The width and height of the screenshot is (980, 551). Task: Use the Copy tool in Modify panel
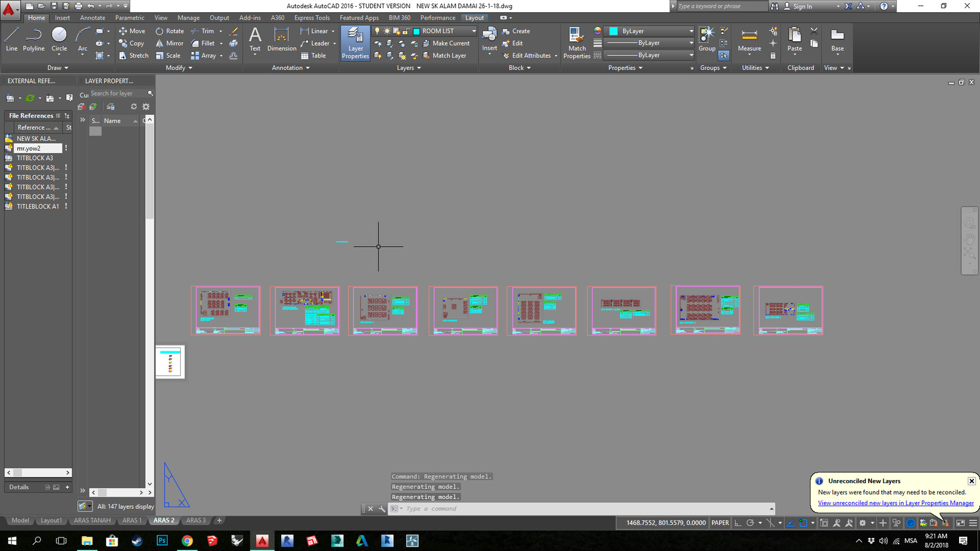132,43
